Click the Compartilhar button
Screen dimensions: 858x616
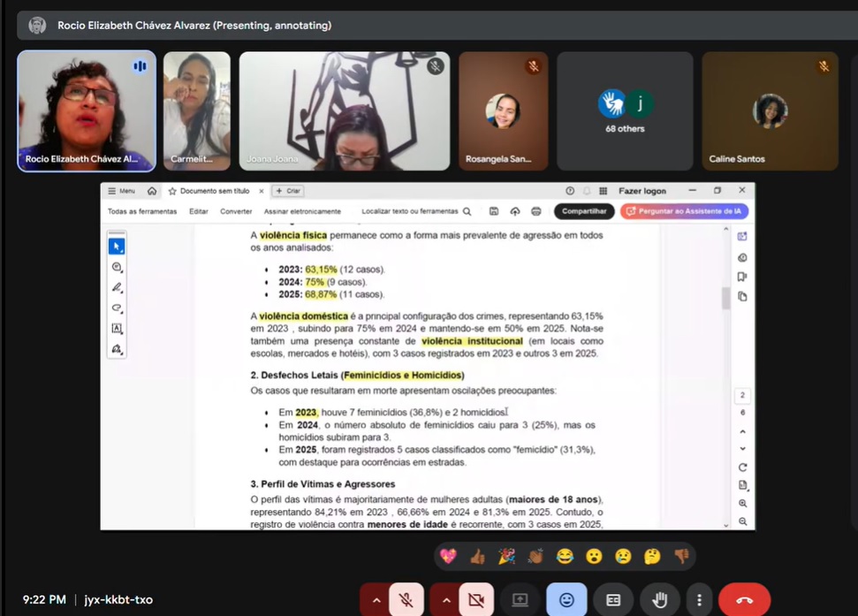click(x=584, y=211)
